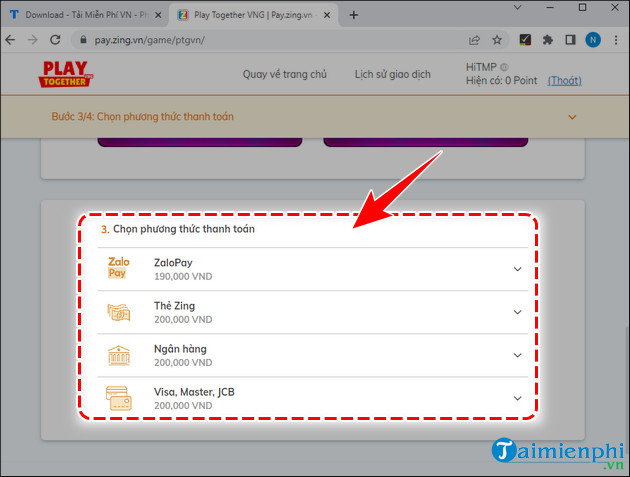Select Ngân hàng payment method label
The height and width of the screenshot is (477, 630).
coord(180,349)
